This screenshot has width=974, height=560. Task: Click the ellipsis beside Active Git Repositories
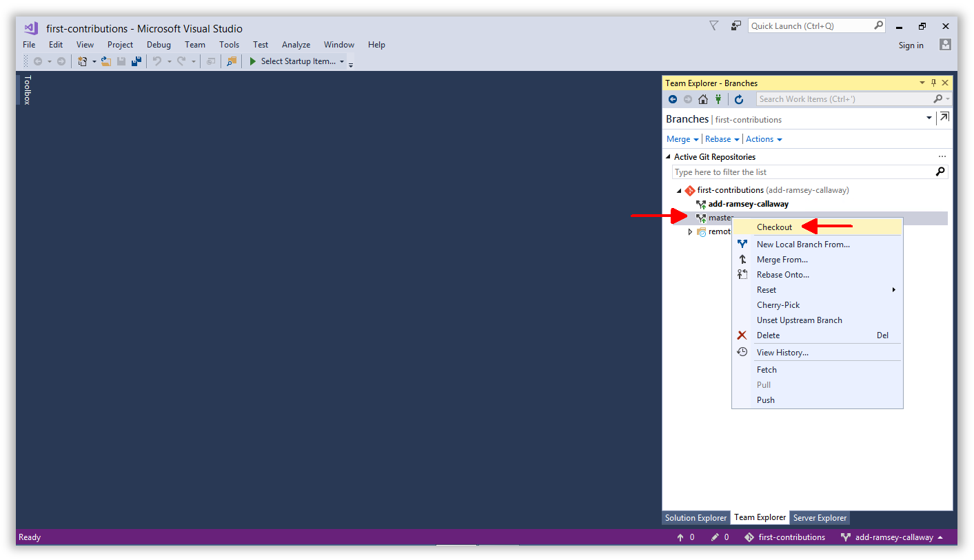(x=942, y=157)
